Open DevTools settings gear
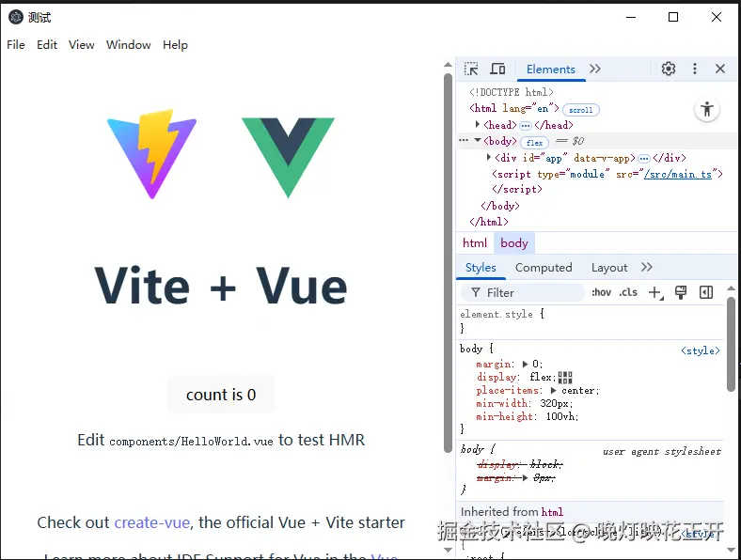The height and width of the screenshot is (560, 741). (669, 69)
